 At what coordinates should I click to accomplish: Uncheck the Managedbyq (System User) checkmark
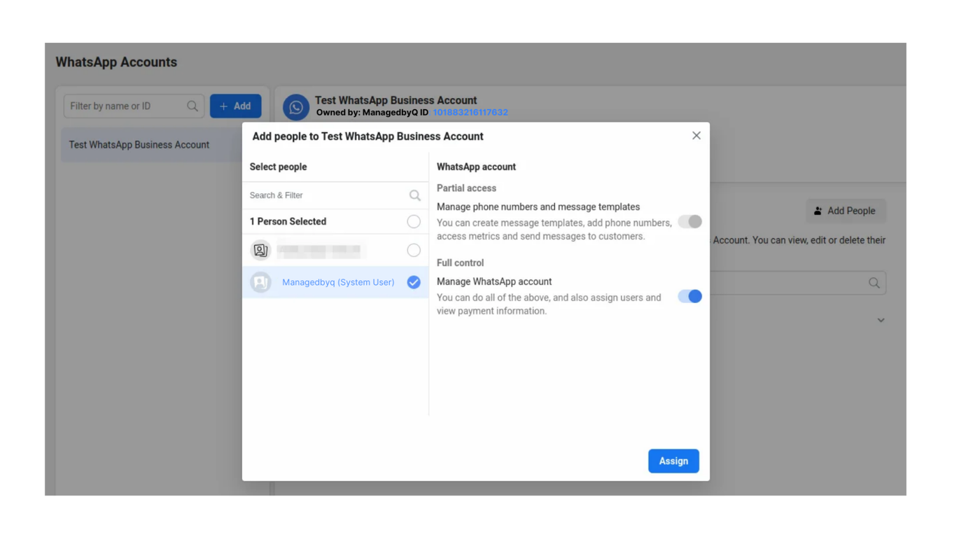point(414,282)
